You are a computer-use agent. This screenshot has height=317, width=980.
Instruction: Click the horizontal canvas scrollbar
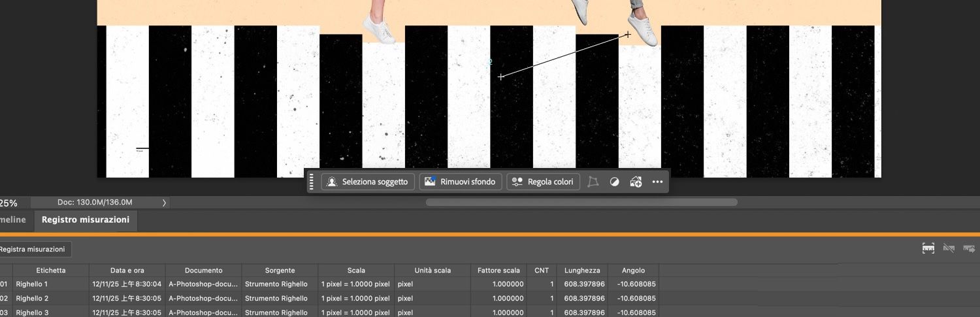581,203
